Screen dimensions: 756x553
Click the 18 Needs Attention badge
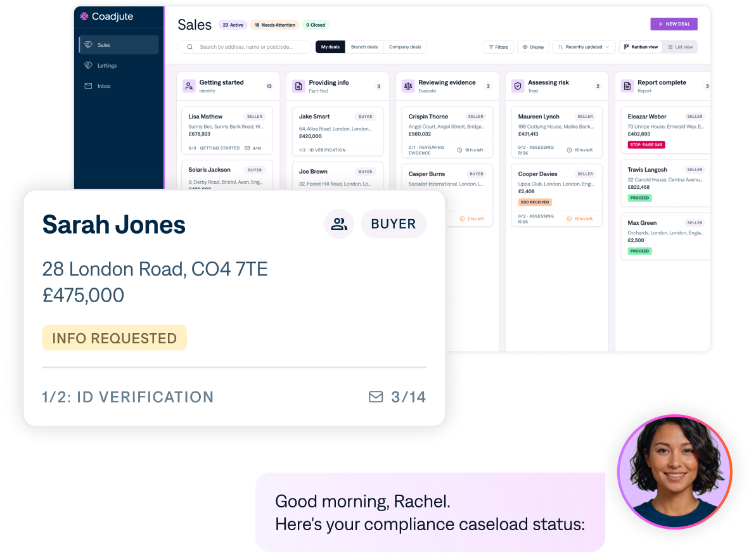pyautogui.click(x=275, y=25)
